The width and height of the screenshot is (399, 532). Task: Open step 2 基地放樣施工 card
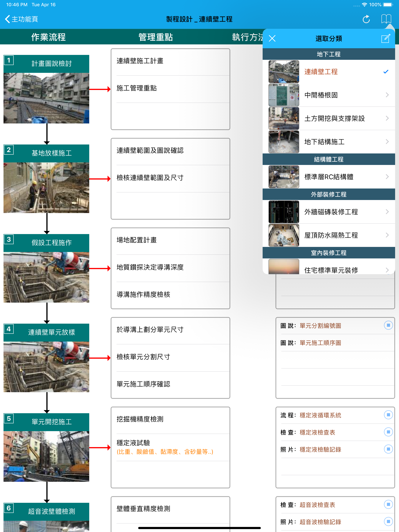tap(46, 179)
